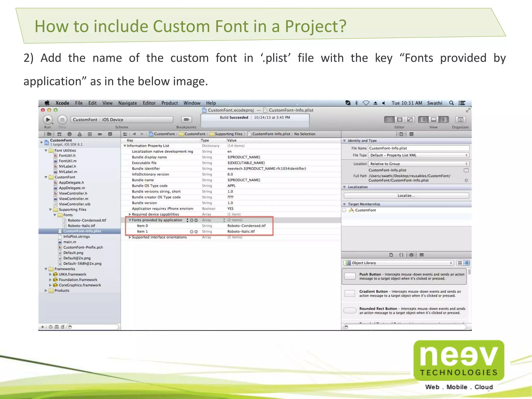Viewport: 532px width, 399px height.
Task: Select the Standard editor icon
Action: pos(389,119)
